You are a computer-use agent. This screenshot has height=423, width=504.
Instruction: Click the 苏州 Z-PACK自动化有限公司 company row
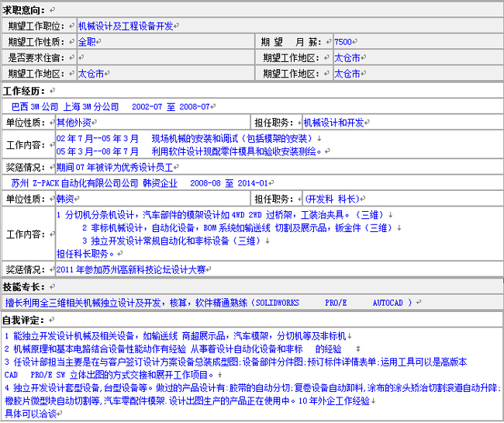tap(140, 183)
